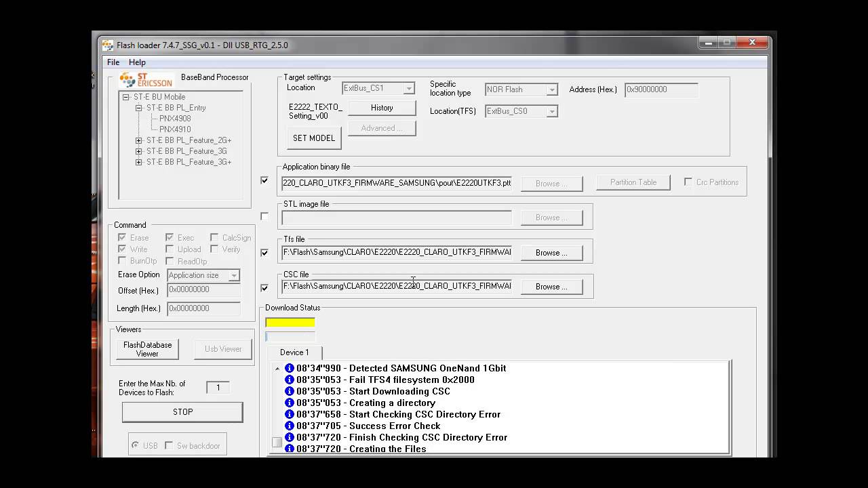Select PNX4910 in the processor tree

click(x=175, y=129)
